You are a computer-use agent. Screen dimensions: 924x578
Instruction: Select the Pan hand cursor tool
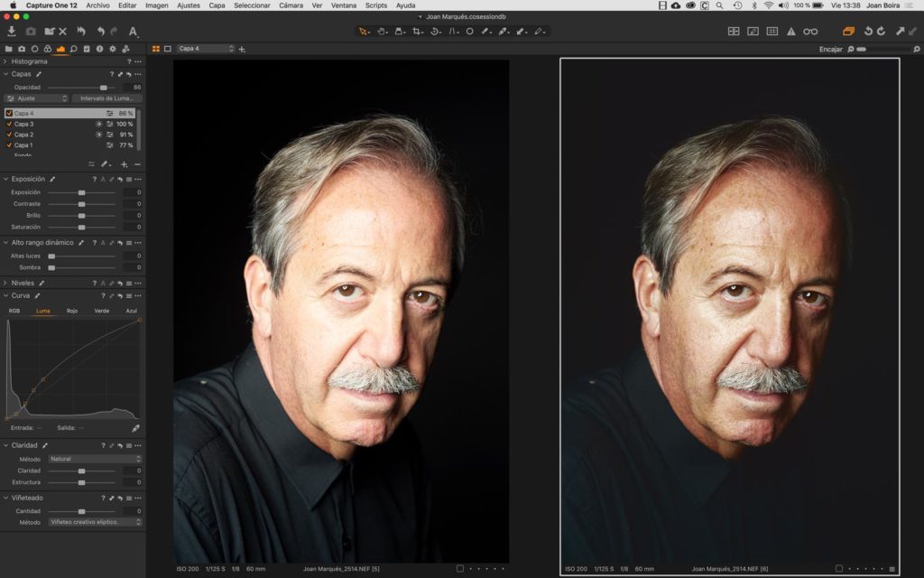(382, 32)
